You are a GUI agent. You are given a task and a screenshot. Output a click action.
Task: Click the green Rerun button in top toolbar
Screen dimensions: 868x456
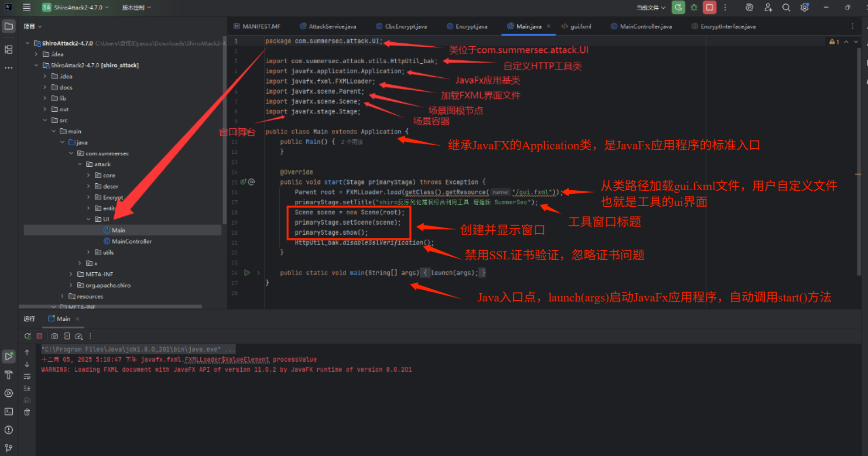tap(678, 7)
